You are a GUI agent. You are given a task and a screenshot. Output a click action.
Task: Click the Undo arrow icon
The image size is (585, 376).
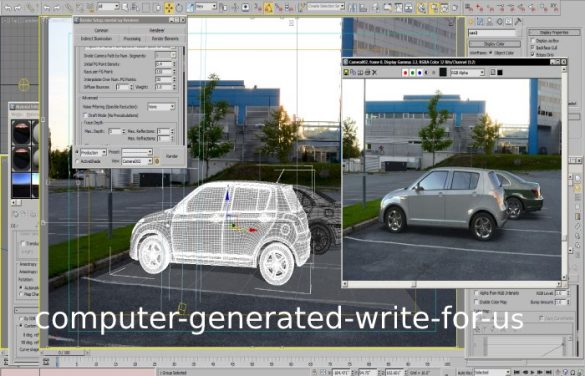pyautogui.click(x=7, y=7)
